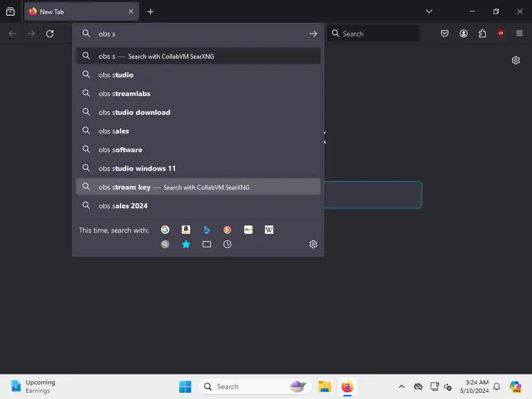Screen dimensions: 532x399
Task: Click the new tab page search field
Action: click(373, 195)
